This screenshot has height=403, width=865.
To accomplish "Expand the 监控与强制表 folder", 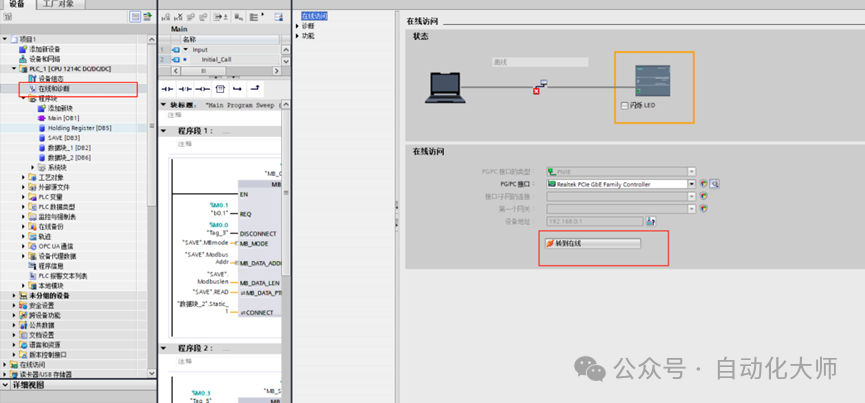I will 24,217.
